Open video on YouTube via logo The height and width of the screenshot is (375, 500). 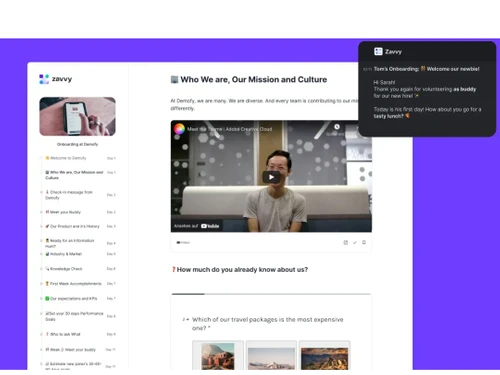click(210, 226)
